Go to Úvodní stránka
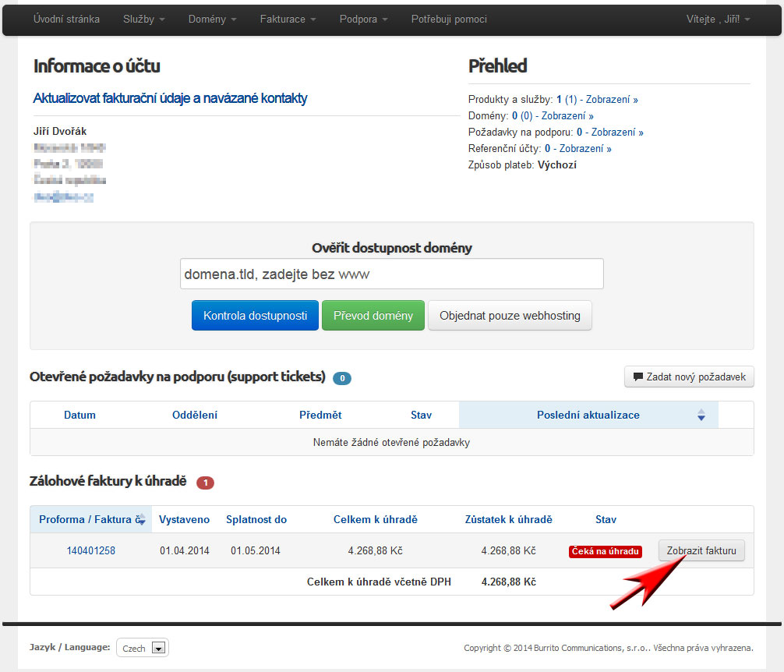 click(66, 19)
